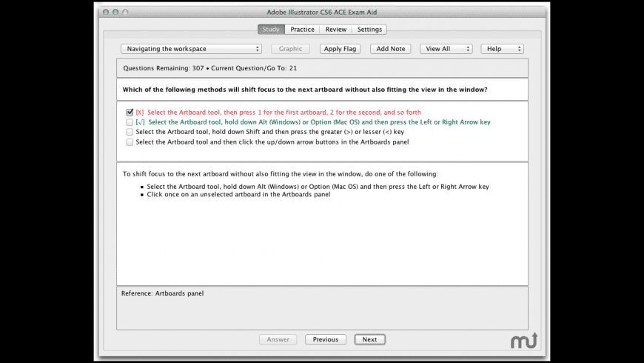This screenshot has height=363, width=644.
Task: Open the Practice tab
Action: (x=302, y=29)
